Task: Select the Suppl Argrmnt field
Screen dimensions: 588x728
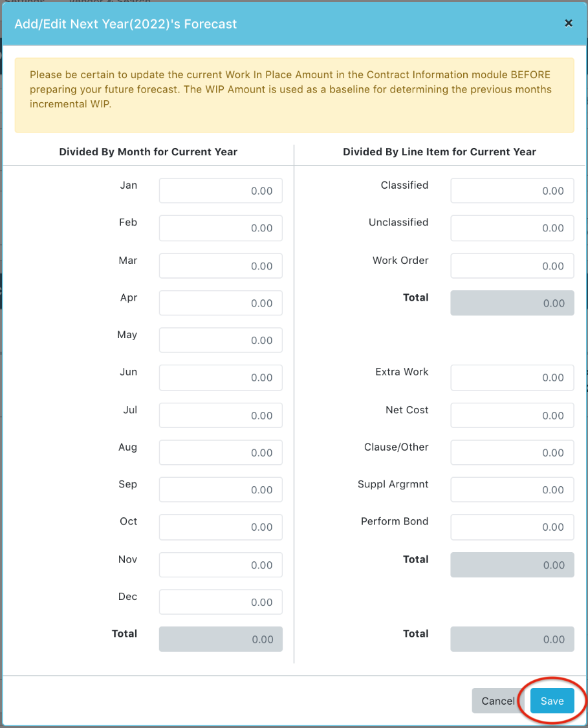Action: tap(512, 489)
